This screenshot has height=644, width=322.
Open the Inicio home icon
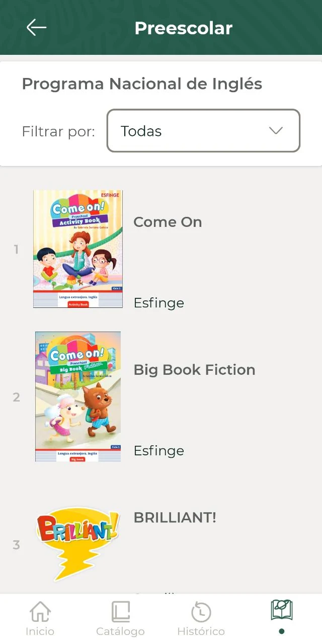pyautogui.click(x=40, y=612)
